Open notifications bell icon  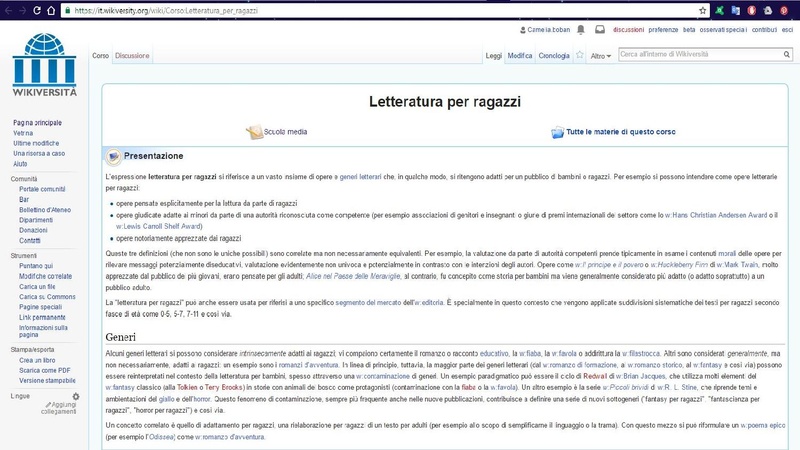(581, 30)
